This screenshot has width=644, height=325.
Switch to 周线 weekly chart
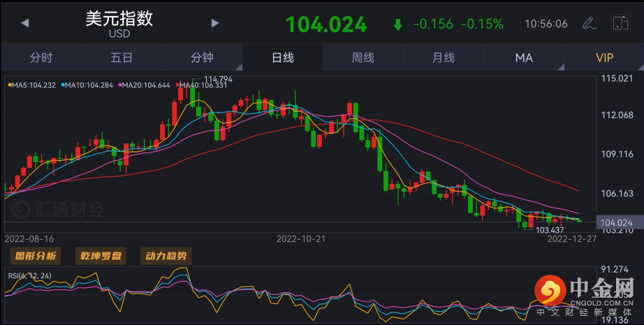point(363,58)
